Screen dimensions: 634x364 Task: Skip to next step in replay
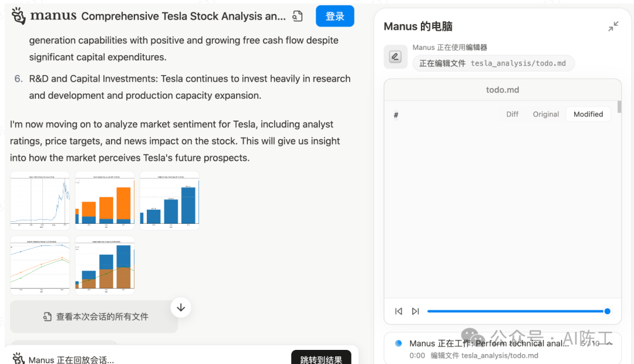(x=416, y=311)
